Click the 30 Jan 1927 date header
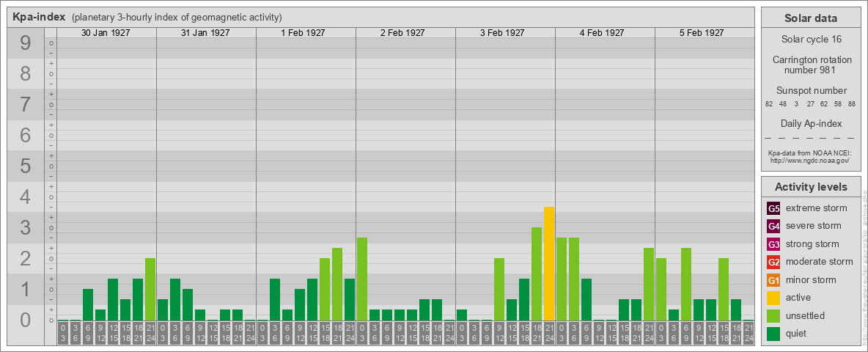Image resolution: width=868 pixels, height=352 pixels. coord(106,33)
